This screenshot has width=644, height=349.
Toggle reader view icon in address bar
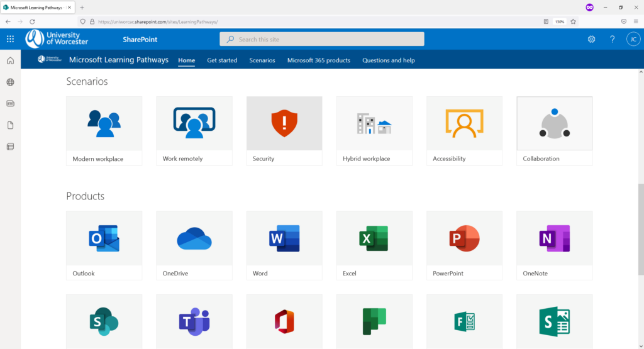point(546,22)
